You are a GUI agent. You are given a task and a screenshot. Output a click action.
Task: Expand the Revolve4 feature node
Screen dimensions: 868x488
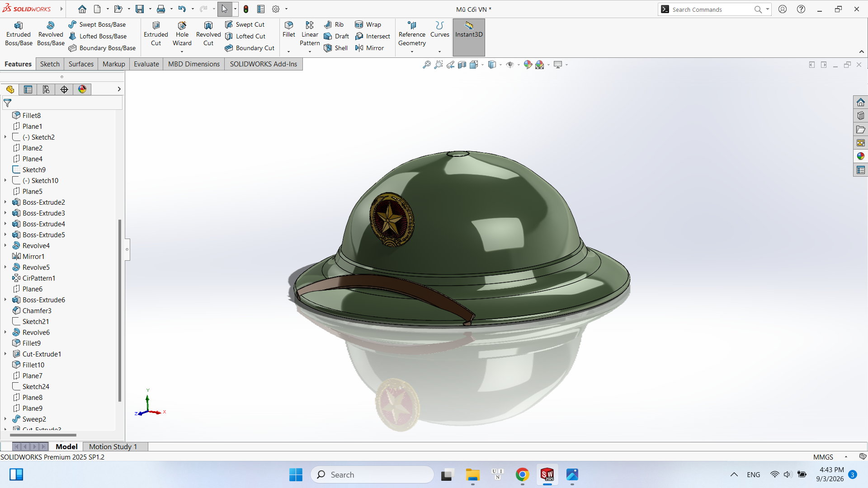pos(5,245)
